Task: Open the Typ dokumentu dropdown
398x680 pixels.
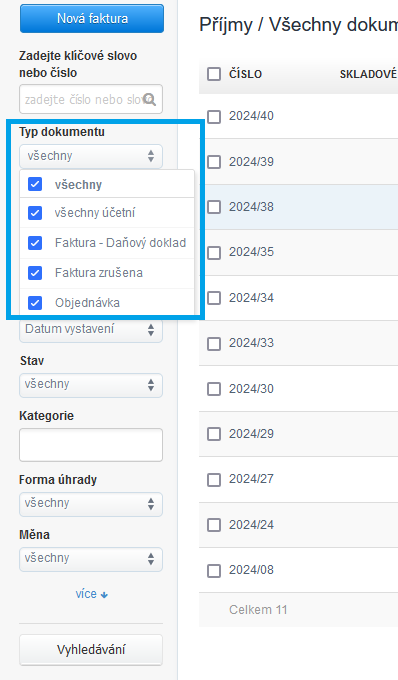Action: [x=91, y=156]
